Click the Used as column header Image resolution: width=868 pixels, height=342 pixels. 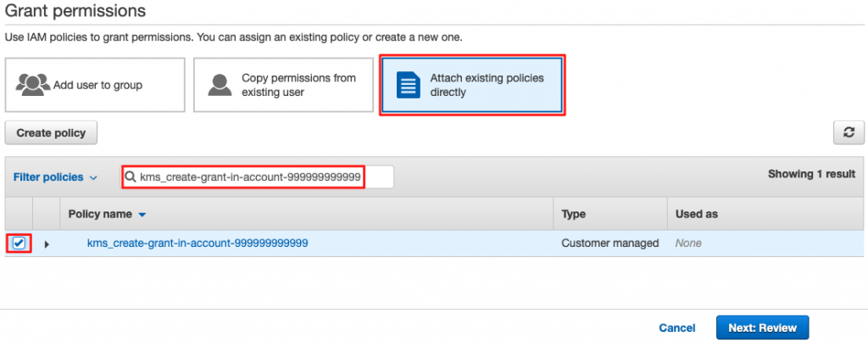[x=697, y=215]
